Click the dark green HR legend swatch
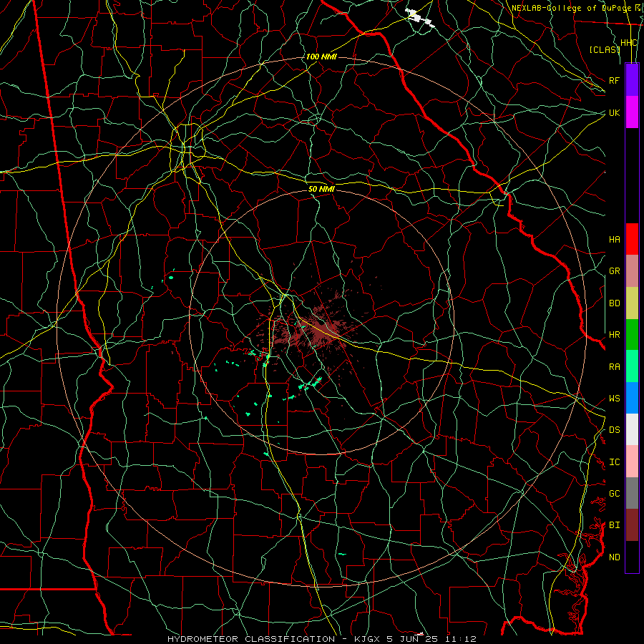This screenshot has width=644, height=644. tap(632, 335)
